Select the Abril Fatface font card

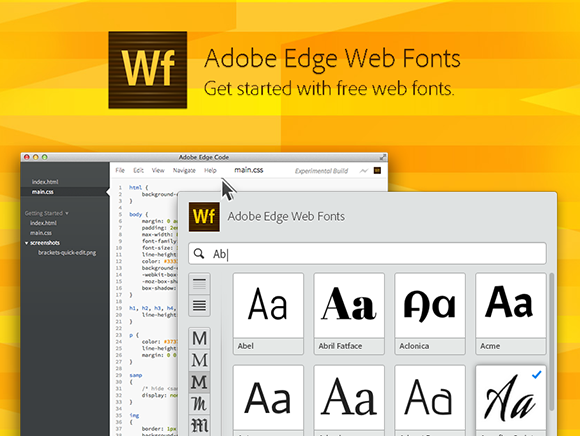coord(349,314)
